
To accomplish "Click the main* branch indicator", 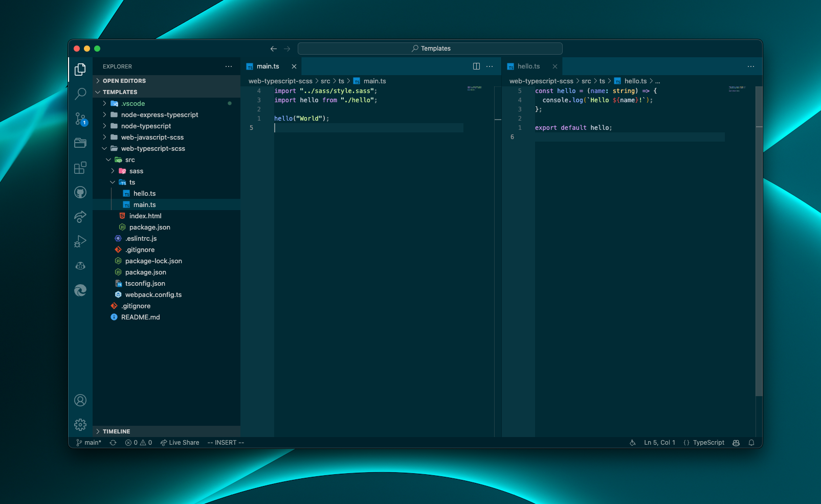I will 89,443.
